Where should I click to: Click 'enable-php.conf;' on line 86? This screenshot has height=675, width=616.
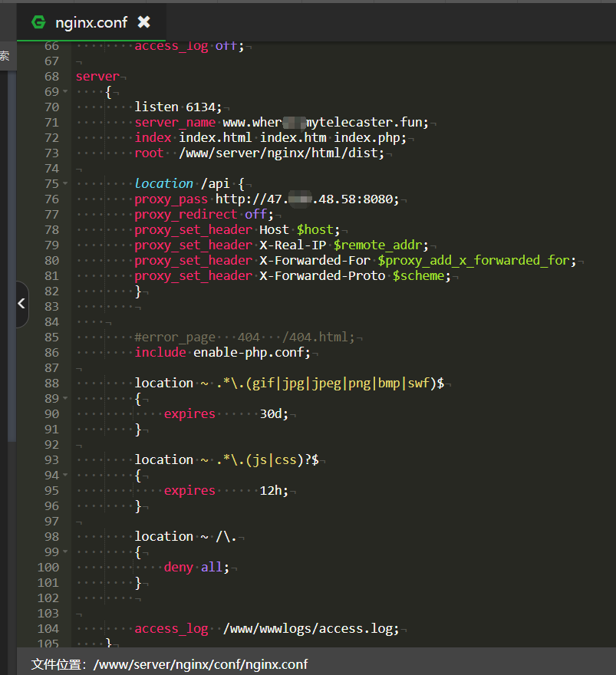(x=252, y=353)
